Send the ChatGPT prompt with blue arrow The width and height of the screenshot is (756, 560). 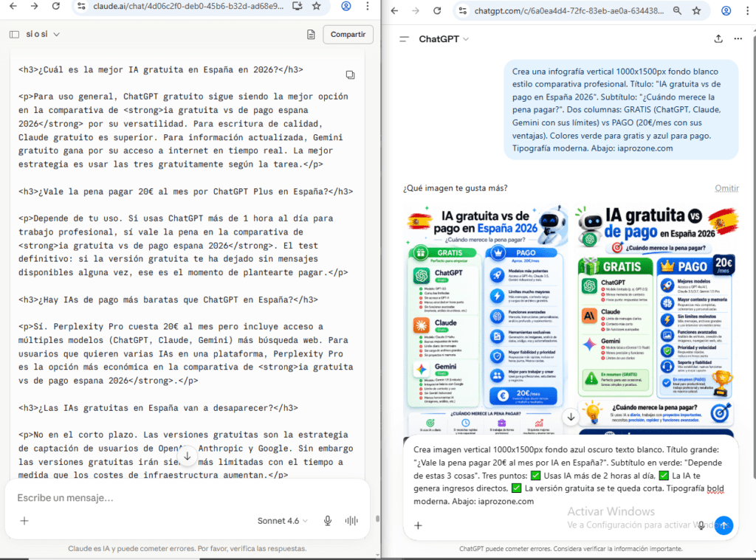(724, 525)
